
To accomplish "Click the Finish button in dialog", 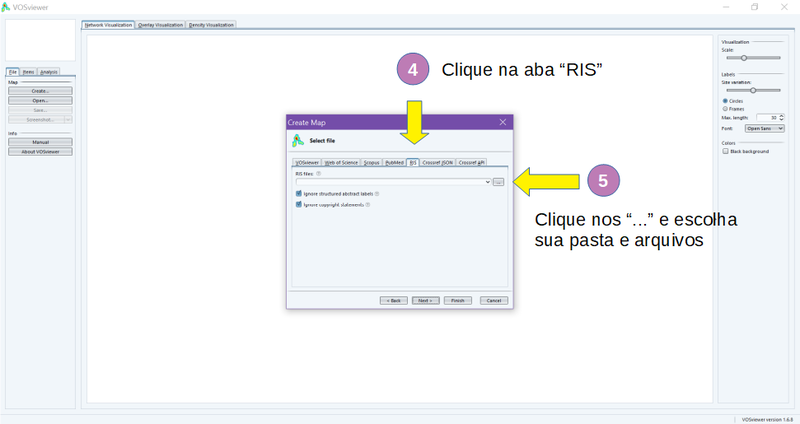I will tap(458, 301).
